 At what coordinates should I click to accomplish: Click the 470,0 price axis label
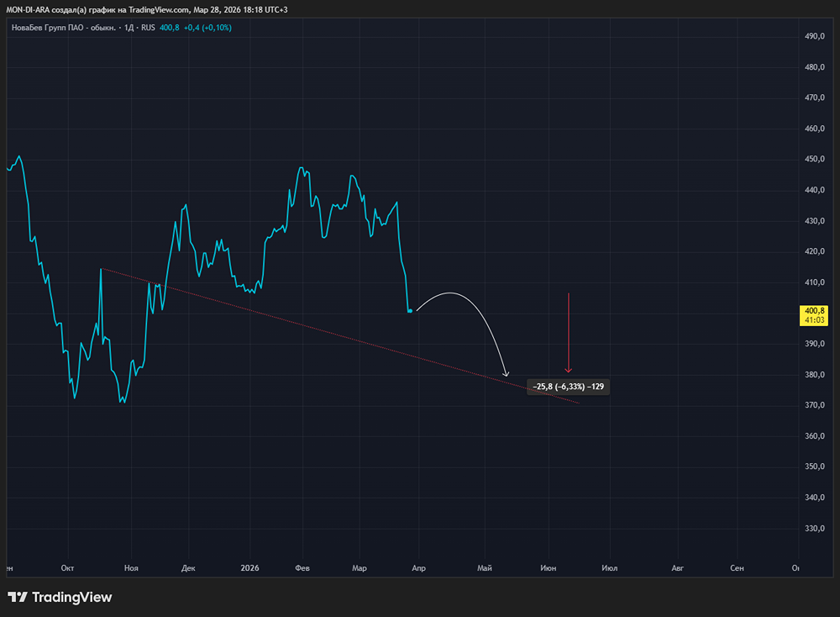pyautogui.click(x=814, y=98)
